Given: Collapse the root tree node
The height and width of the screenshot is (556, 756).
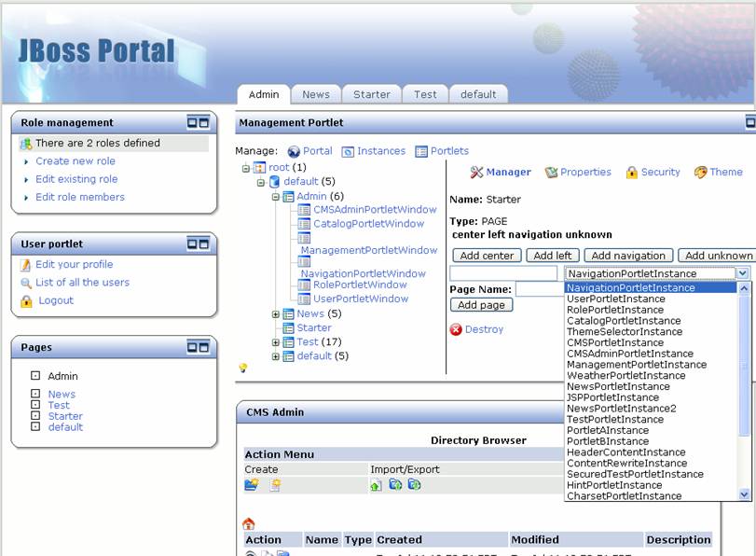Looking at the screenshot, I should click(246, 168).
